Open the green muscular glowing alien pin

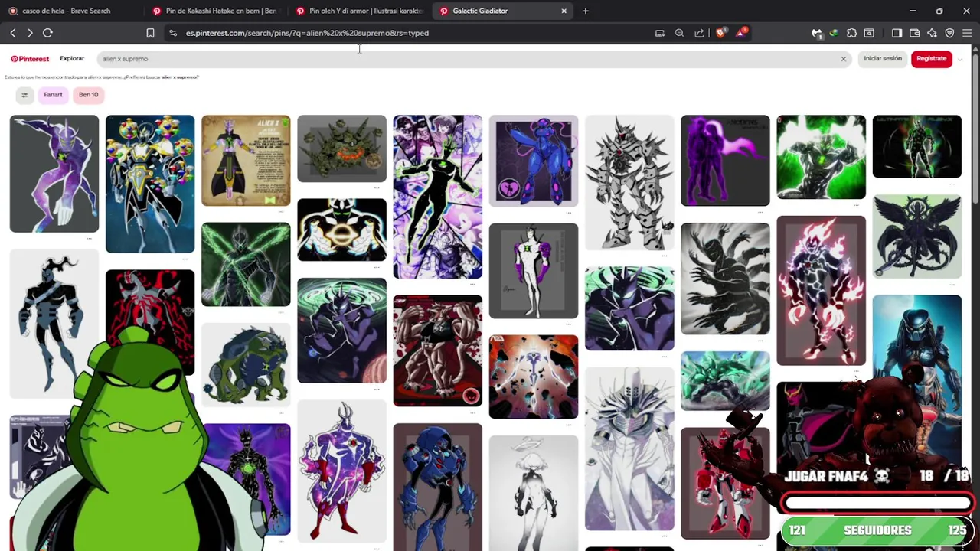(x=821, y=158)
